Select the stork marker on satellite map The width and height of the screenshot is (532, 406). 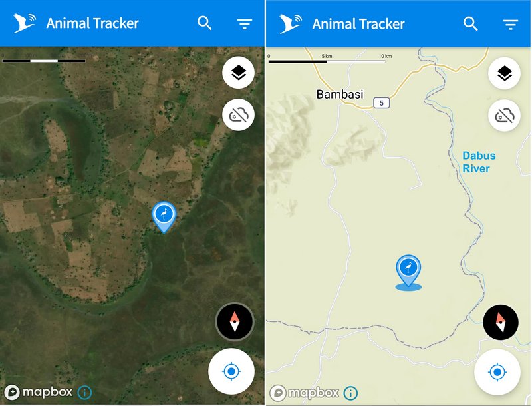pyautogui.click(x=164, y=217)
